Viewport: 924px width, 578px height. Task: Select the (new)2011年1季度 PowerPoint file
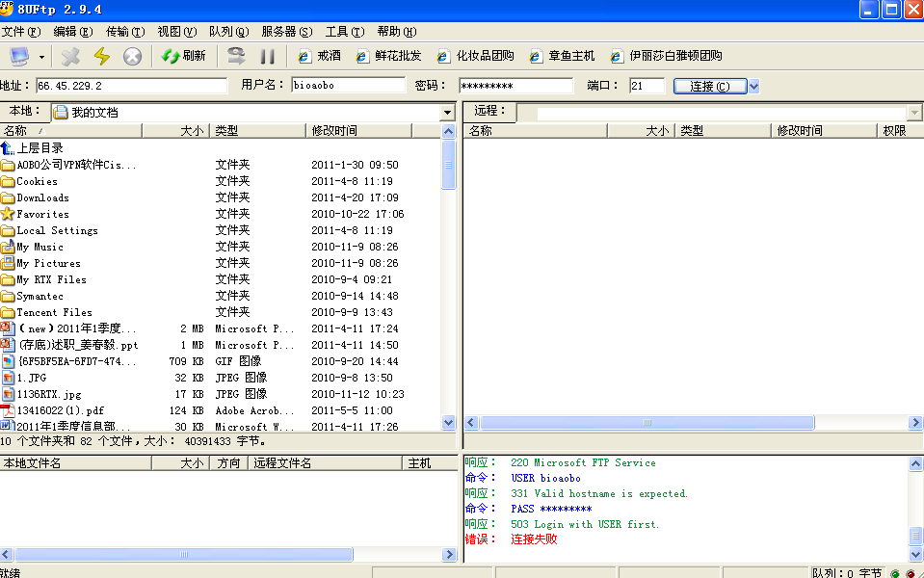[x=69, y=328]
